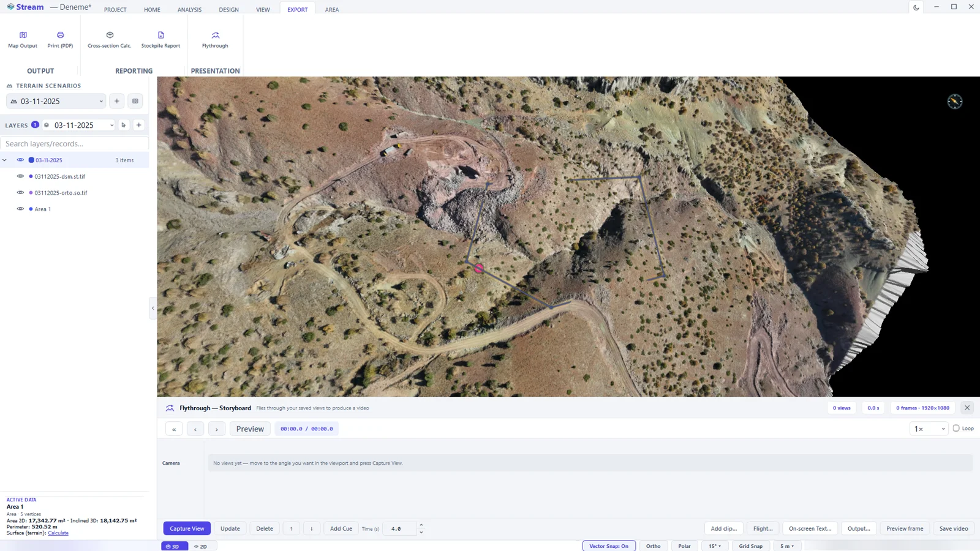Move the selected view down

click(x=311, y=528)
